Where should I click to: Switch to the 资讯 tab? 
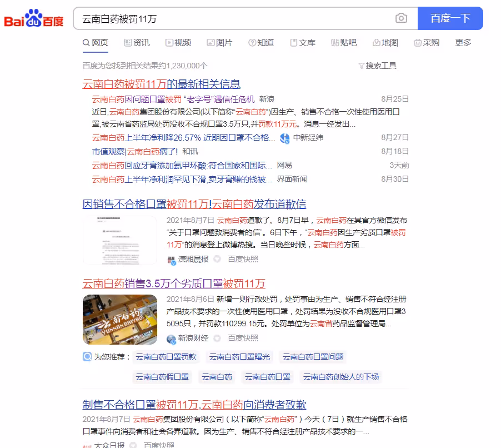[x=137, y=43]
